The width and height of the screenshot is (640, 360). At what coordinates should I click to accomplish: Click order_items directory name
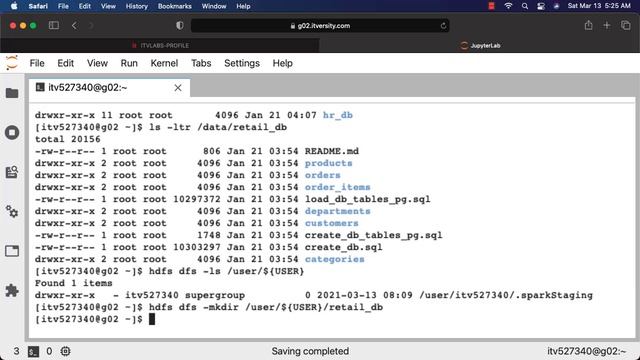point(338,187)
